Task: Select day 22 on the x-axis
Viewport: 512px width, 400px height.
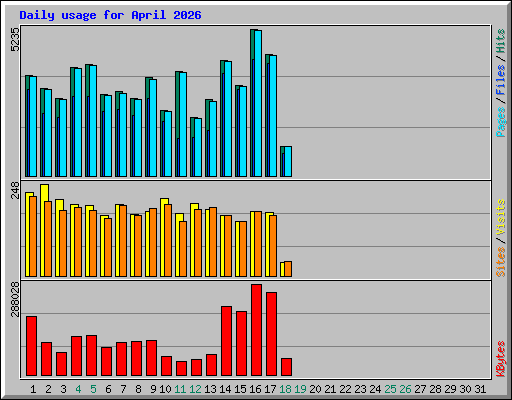Action: (345, 389)
